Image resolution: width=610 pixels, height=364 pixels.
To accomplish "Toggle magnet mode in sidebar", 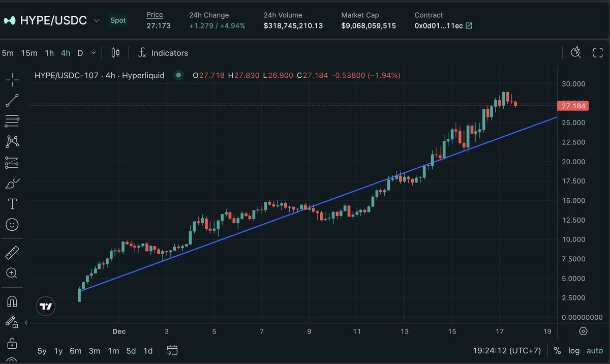I will click(12, 301).
